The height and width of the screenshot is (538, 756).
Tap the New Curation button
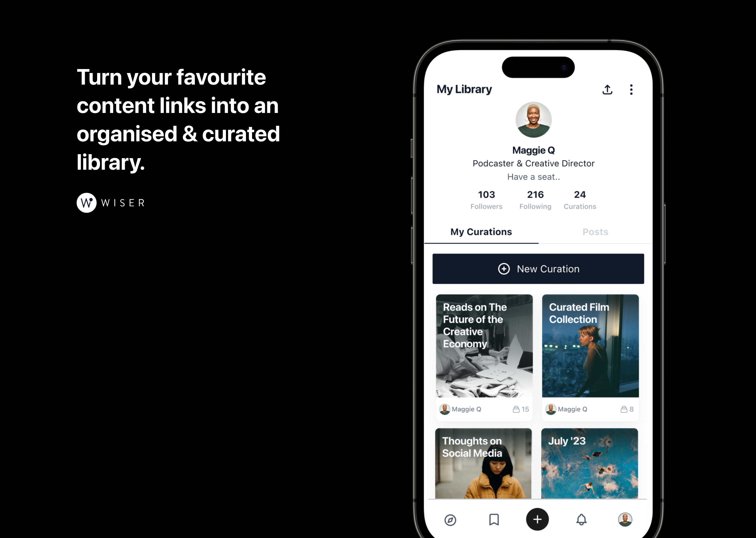(x=538, y=268)
